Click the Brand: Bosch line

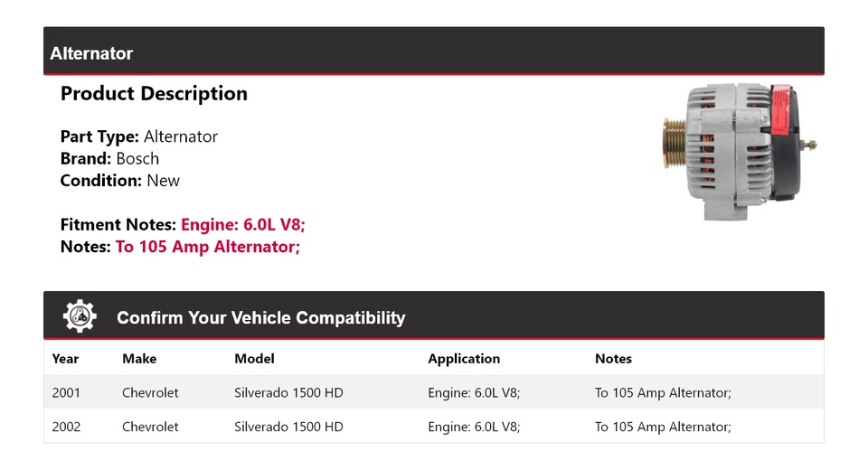[109, 159]
